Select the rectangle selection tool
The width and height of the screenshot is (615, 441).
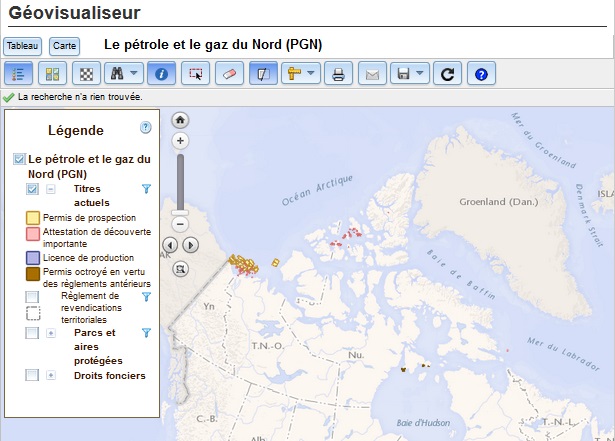[x=195, y=73]
